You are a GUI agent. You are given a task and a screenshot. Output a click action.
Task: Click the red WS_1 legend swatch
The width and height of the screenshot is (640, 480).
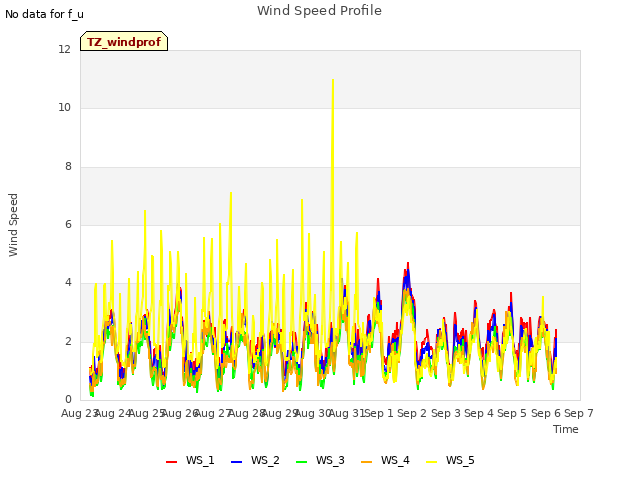tap(171, 462)
